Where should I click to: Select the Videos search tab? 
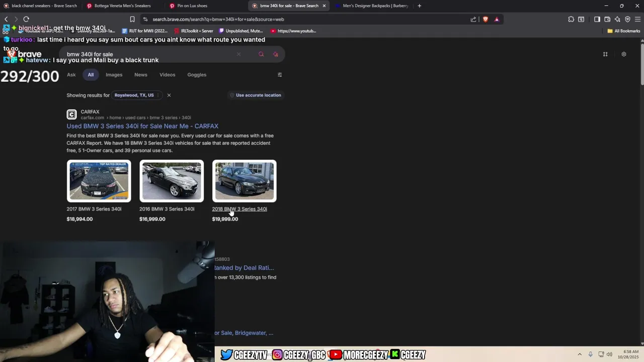(x=168, y=75)
